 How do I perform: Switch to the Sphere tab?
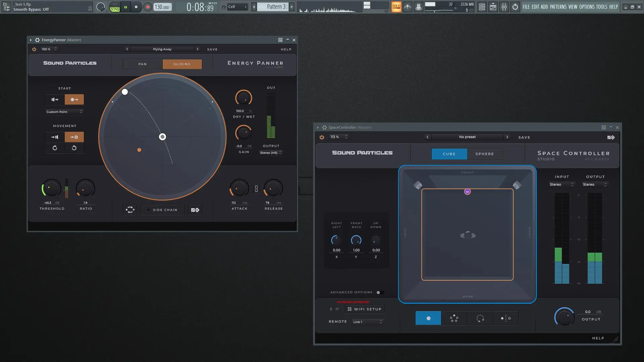[484, 154]
